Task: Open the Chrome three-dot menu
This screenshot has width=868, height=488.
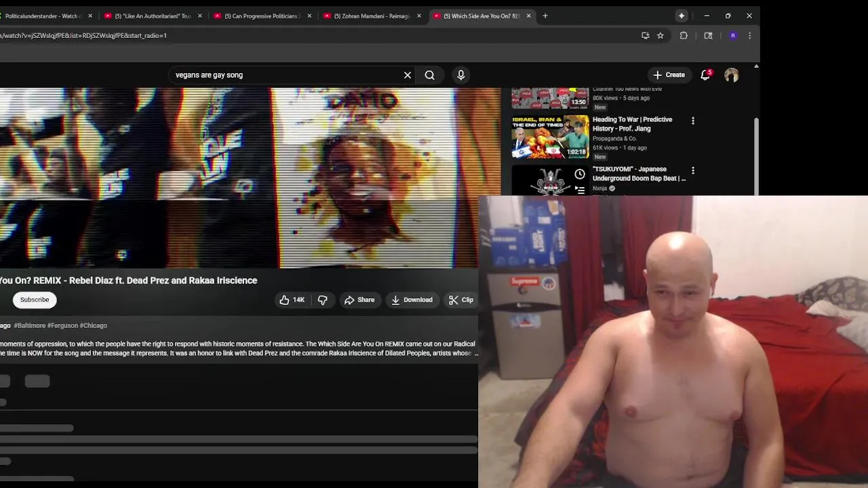Action: 749,35
